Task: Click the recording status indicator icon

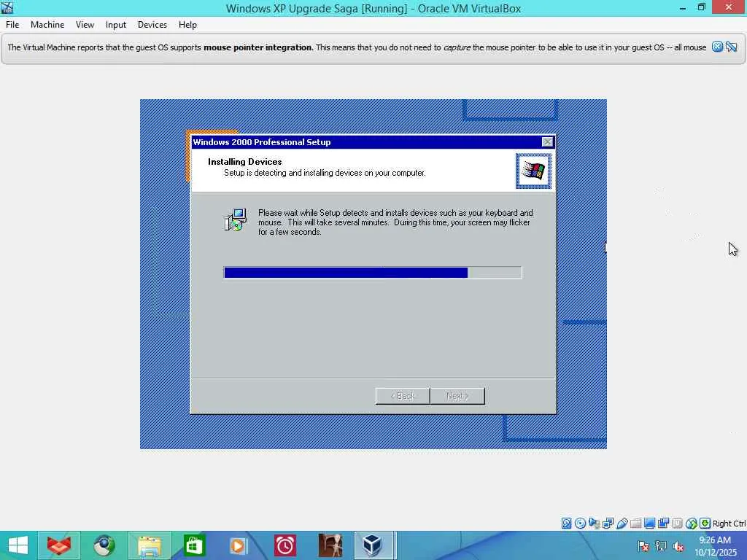Action: 663,524
